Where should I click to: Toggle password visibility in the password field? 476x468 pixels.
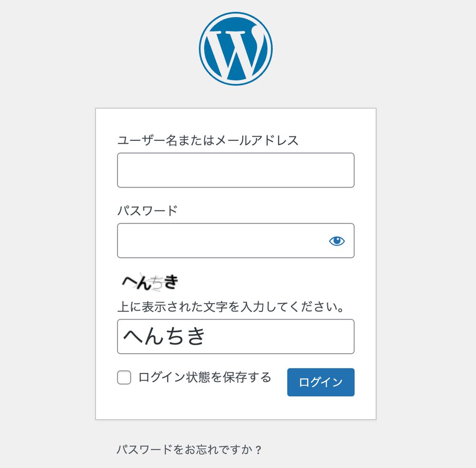click(x=337, y=241)
